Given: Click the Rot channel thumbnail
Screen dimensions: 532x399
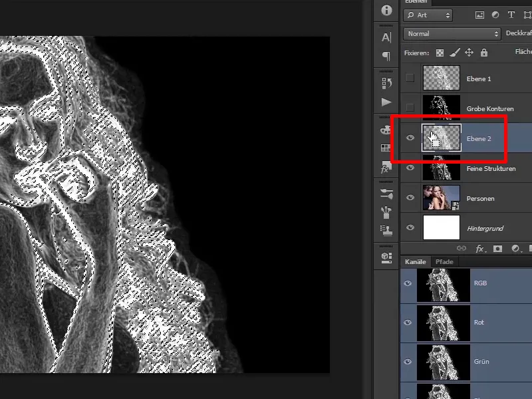Looking at the screenshot, I should [x=444, y=323].
